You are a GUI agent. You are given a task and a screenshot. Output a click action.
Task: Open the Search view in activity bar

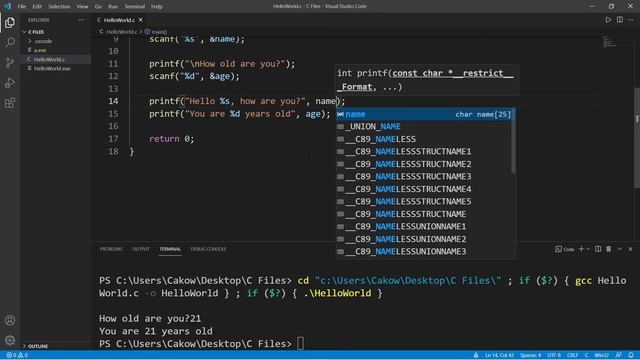click(x=10, y=42)
